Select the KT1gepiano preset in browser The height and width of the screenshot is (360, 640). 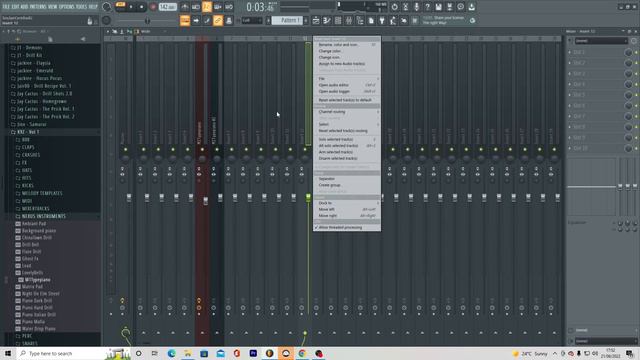pos(38,280)
